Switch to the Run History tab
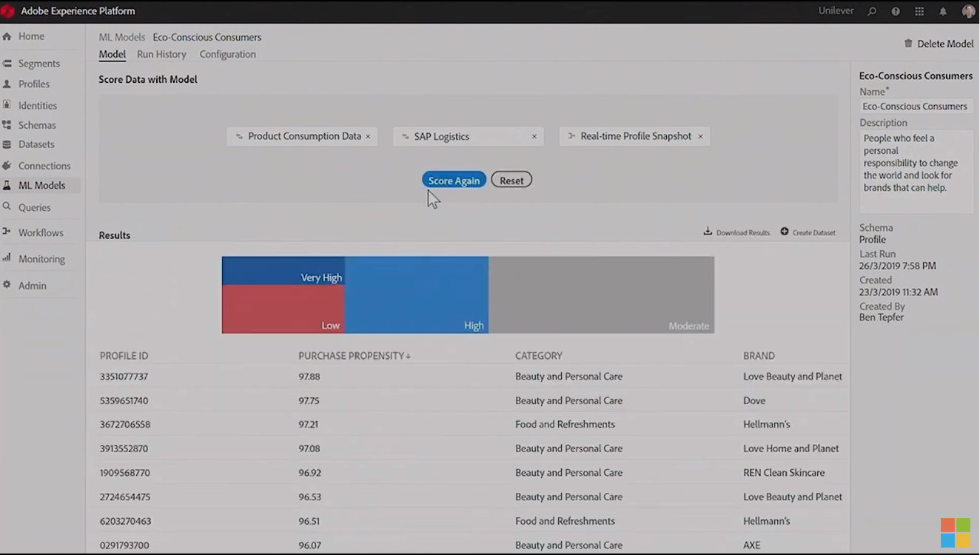The width and height of the screenshot is (980, 555). coord(161,54)
